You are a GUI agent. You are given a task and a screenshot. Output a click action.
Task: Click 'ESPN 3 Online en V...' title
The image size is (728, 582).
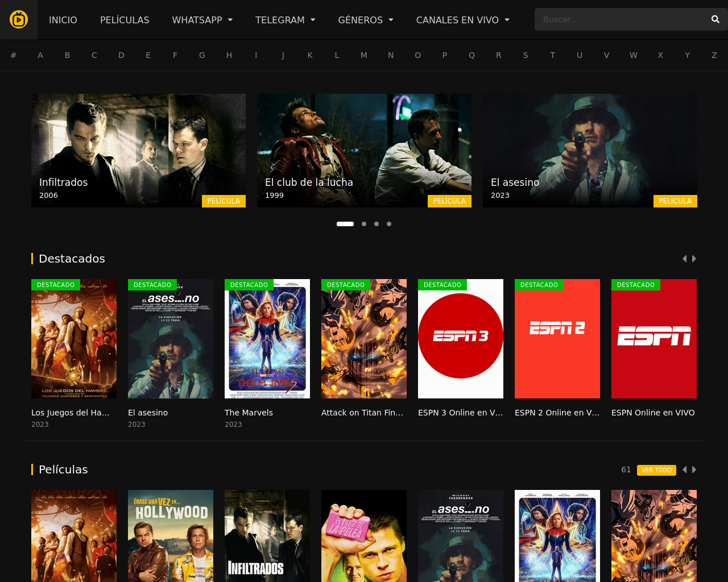click(461, 413)
